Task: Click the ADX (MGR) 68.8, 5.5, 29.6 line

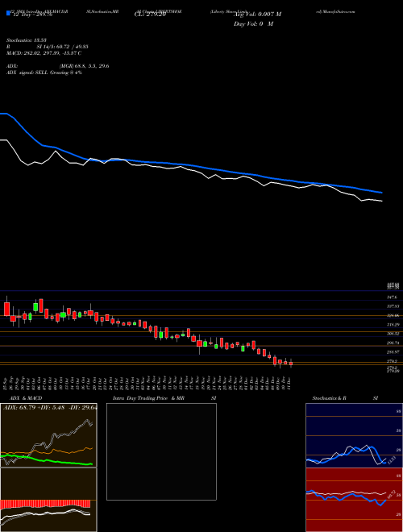Action: [x=58, y=66]
